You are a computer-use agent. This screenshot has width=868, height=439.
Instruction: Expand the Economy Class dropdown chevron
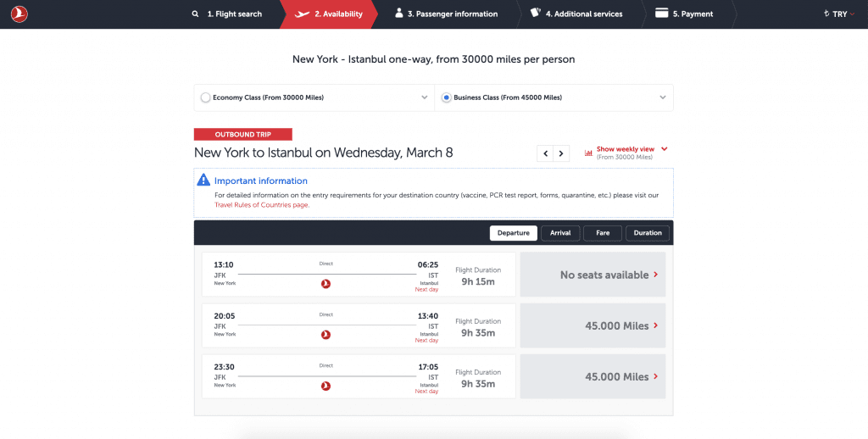(x=425, y=97)
